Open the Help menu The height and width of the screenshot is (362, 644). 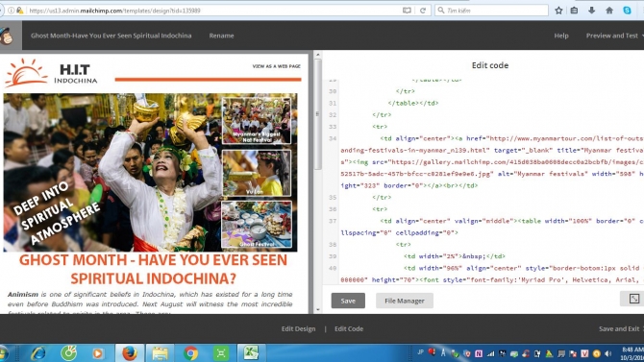tap(561, 36)
